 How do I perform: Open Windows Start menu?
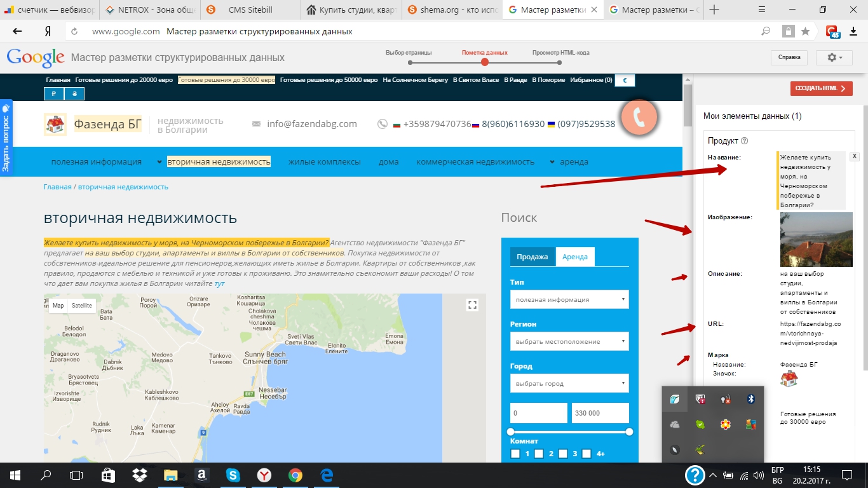[15, 475]
